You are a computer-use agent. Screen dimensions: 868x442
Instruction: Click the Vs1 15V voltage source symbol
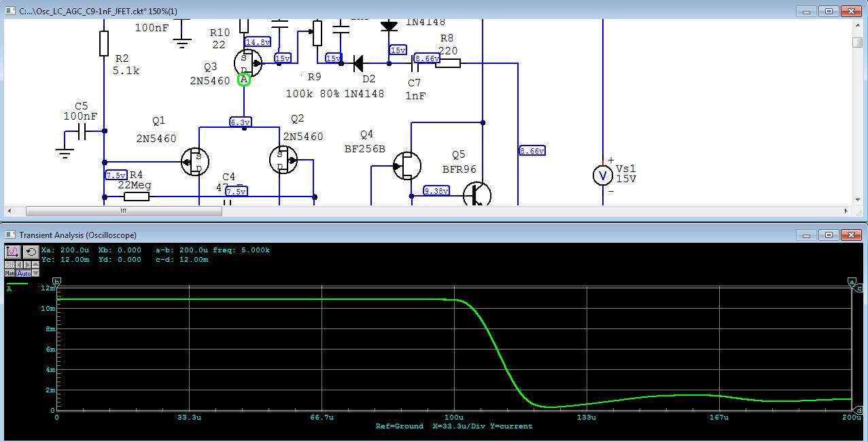[x=602, y=175]
